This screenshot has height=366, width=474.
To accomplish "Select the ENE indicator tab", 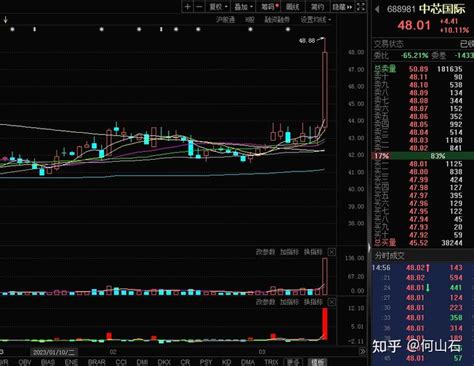I will (71, 362).
